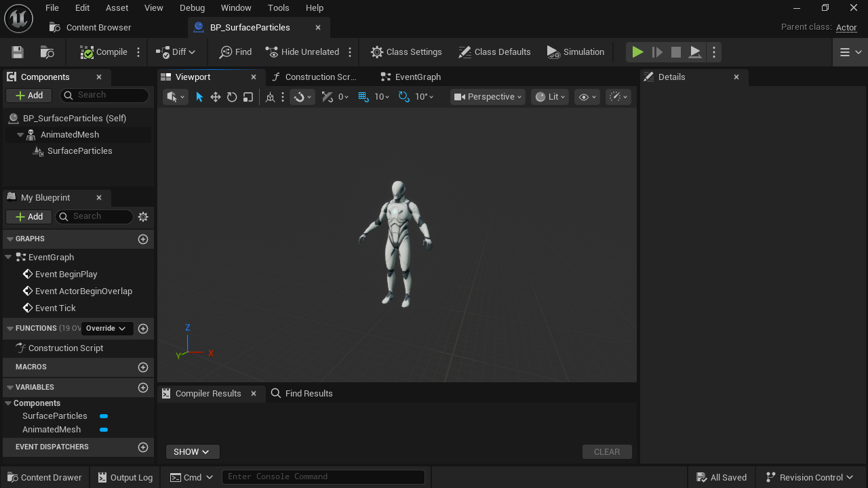The width and height of the screenshot is (868, 488).
Task: Select SurfaceParticles component in tree
Action: point(80,151)
